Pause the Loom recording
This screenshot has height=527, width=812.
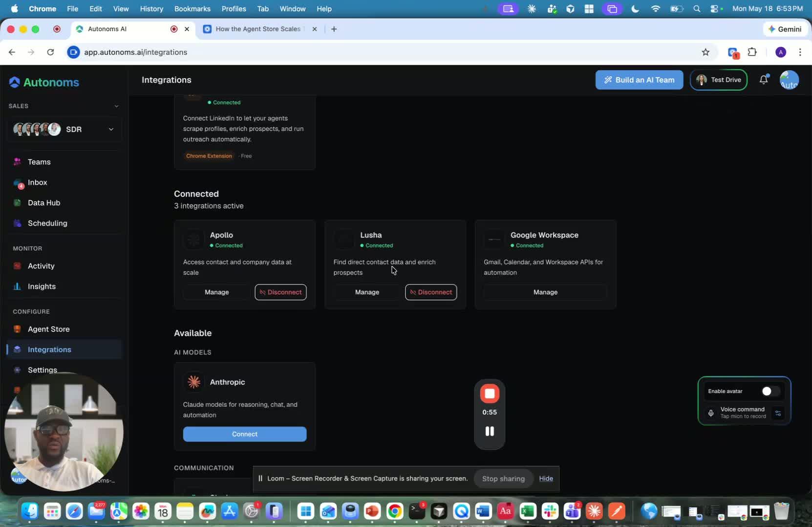[x=490, y=431]
